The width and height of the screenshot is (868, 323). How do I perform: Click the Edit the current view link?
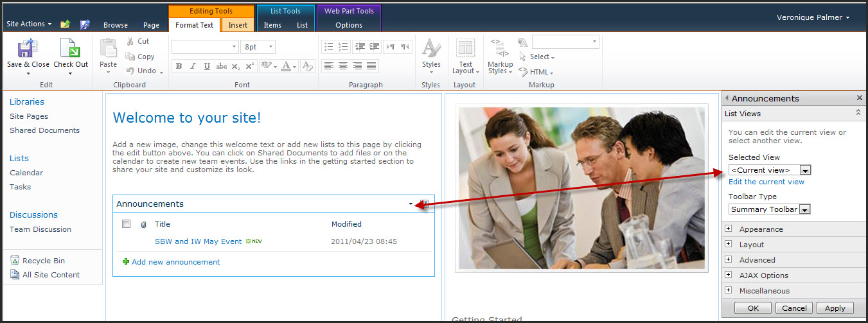point(766,182)
